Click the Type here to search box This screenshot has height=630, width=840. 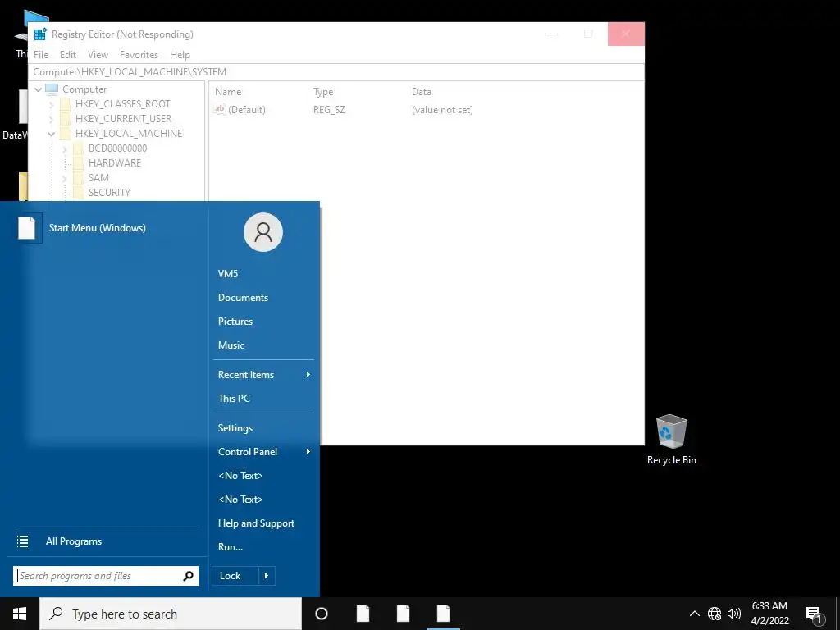click(x=171, y=614)
